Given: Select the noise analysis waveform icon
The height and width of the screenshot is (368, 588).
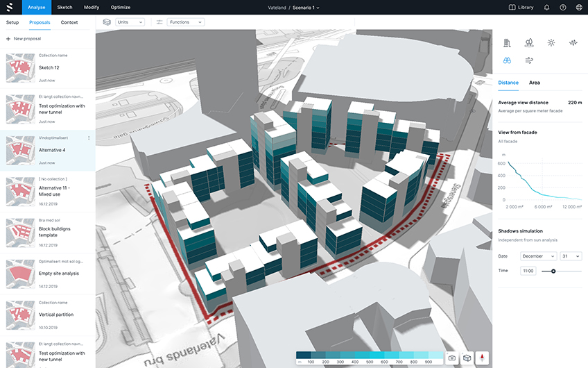Looking at the screenshot, I should coord(573,42).
